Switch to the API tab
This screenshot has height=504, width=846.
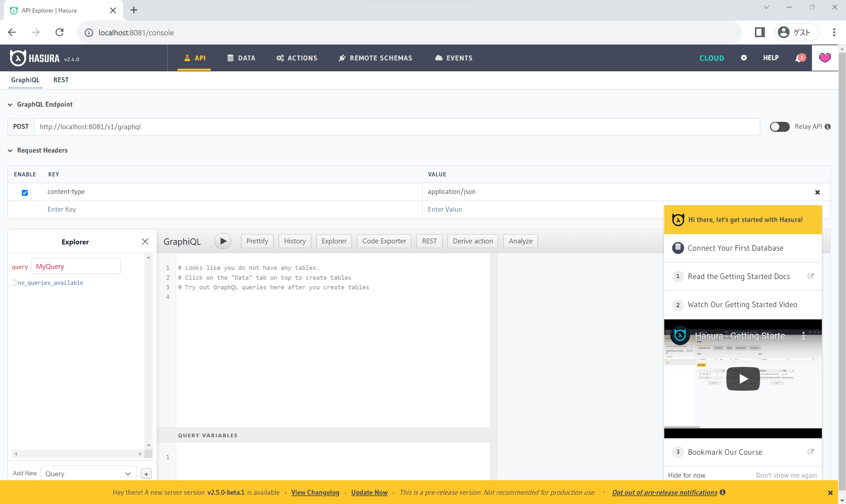coord(195,58)
